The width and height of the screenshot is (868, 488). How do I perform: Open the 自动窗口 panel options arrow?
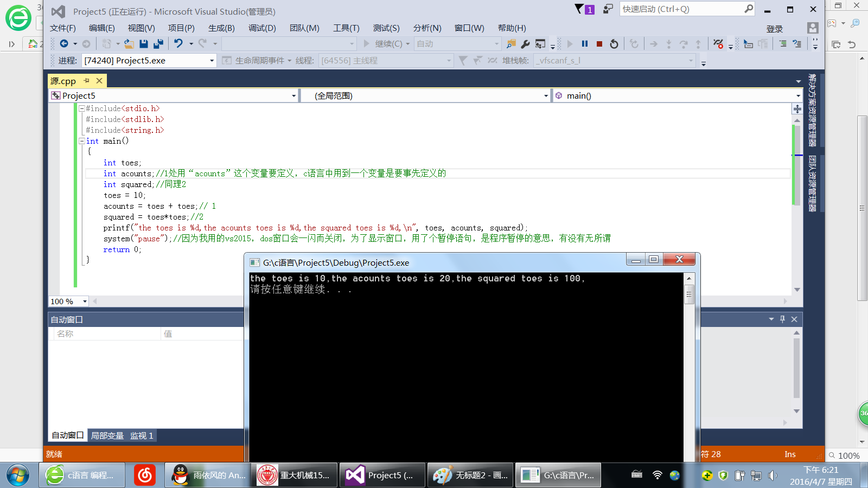click(771, 319)
